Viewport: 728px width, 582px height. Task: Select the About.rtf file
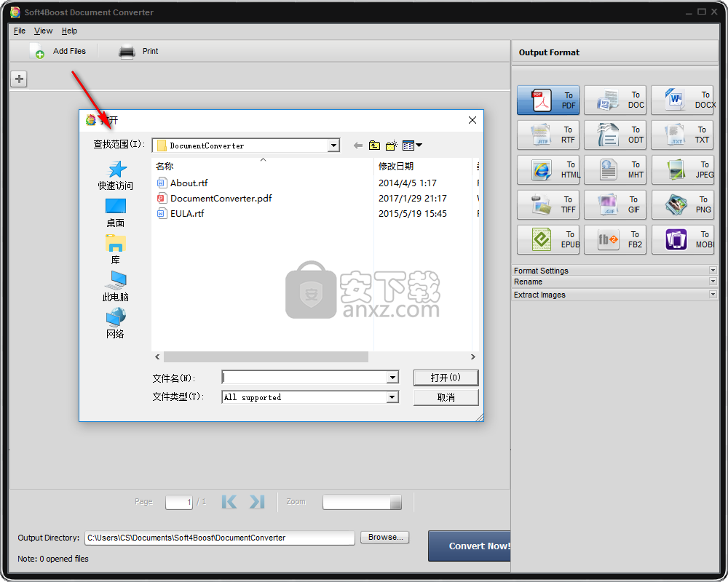183,183
